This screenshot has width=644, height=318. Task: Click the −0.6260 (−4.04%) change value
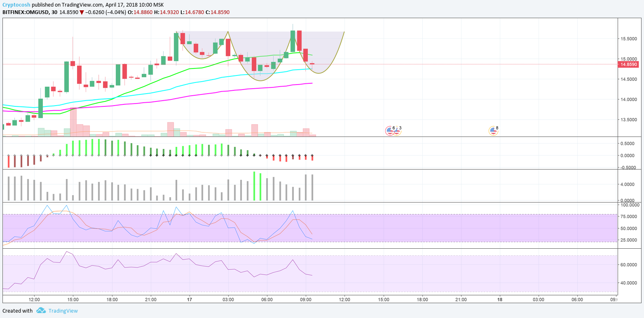coord(105,12)
